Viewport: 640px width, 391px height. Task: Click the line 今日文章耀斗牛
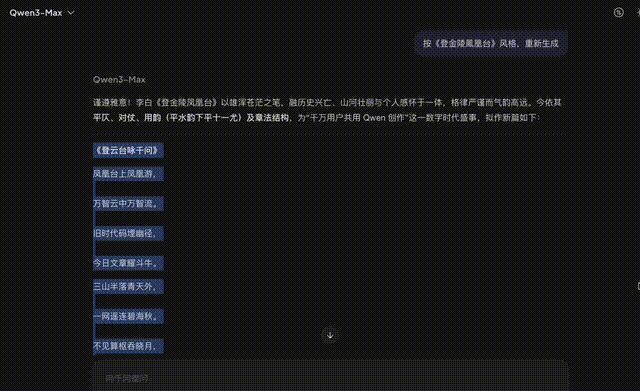(128, 263)
